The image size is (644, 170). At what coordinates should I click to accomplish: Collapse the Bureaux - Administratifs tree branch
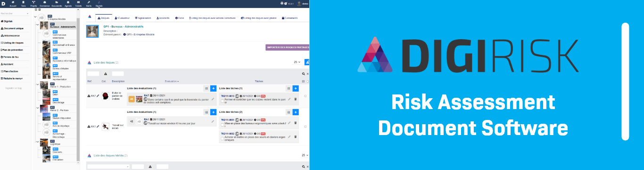coord(38,25)
